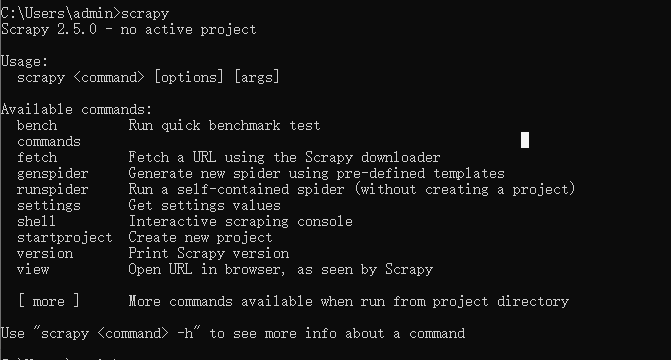The height and width of the screenshot is (360, 671).
Task: Click the 'Interactive scraping console' description text
Action: (x=240, y=222)
